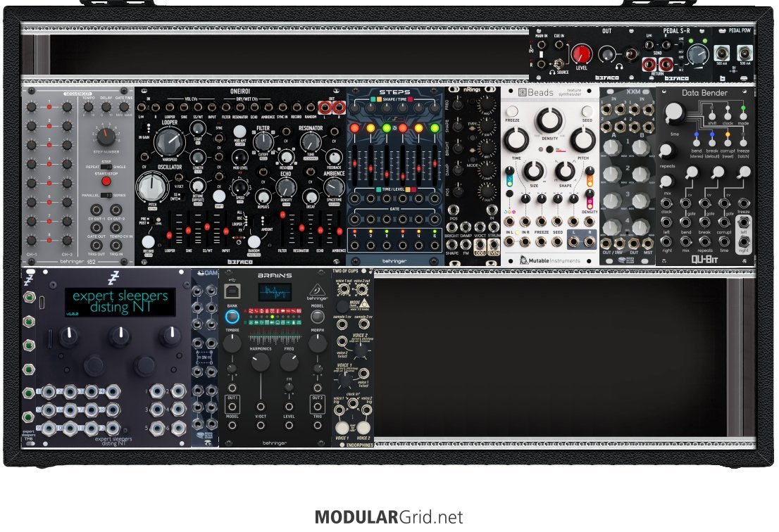The width and height of the screenshot is (779, 532).
Task: Click the RESONATOR TIME knob on Oneiroi
Action: click(x=311, y=143)
